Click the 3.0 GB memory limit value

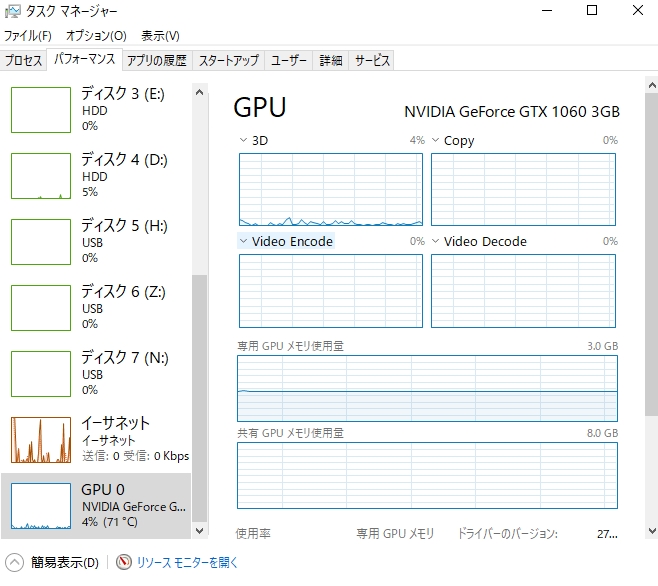[x=602, y=346]
